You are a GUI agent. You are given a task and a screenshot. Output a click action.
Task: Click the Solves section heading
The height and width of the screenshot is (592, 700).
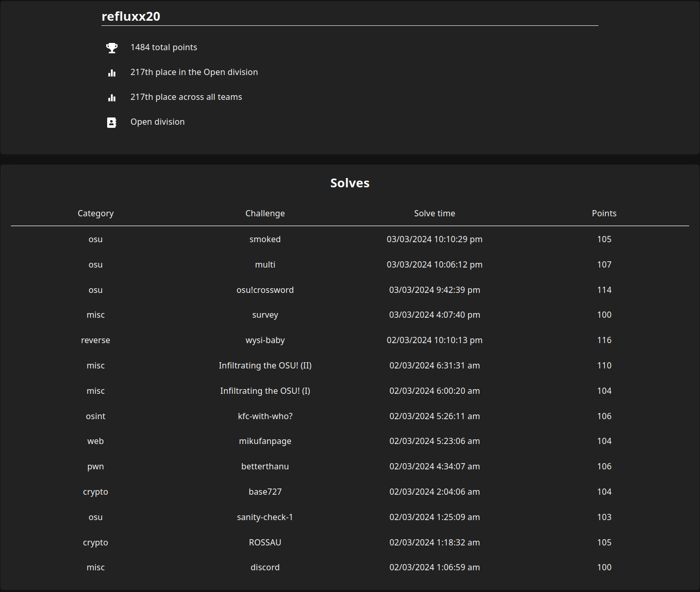pos(350,183)
